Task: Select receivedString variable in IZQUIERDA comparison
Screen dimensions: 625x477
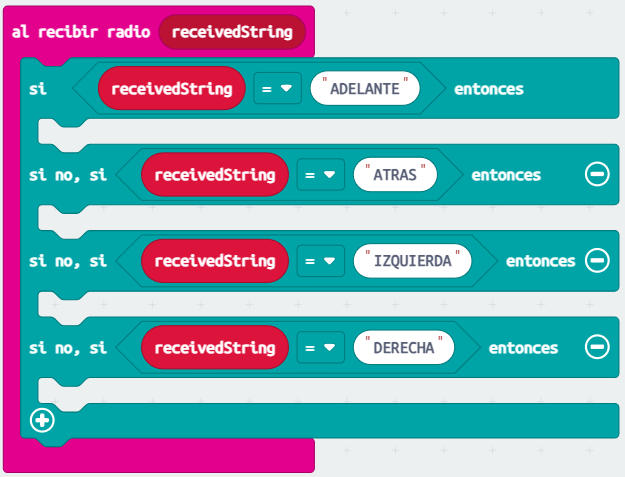Action: 215,261
